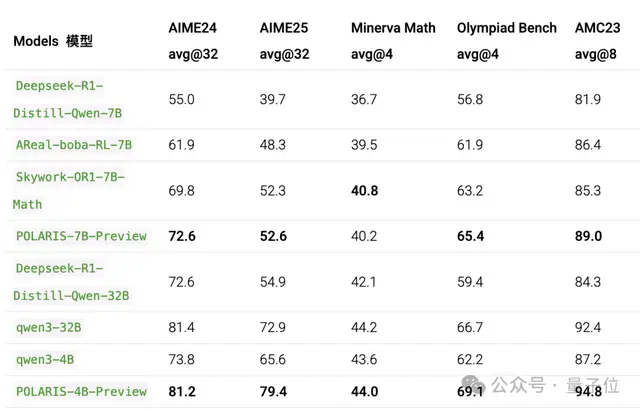Click the bold 40.8 Minerva Math score

(x=365, y=190)
